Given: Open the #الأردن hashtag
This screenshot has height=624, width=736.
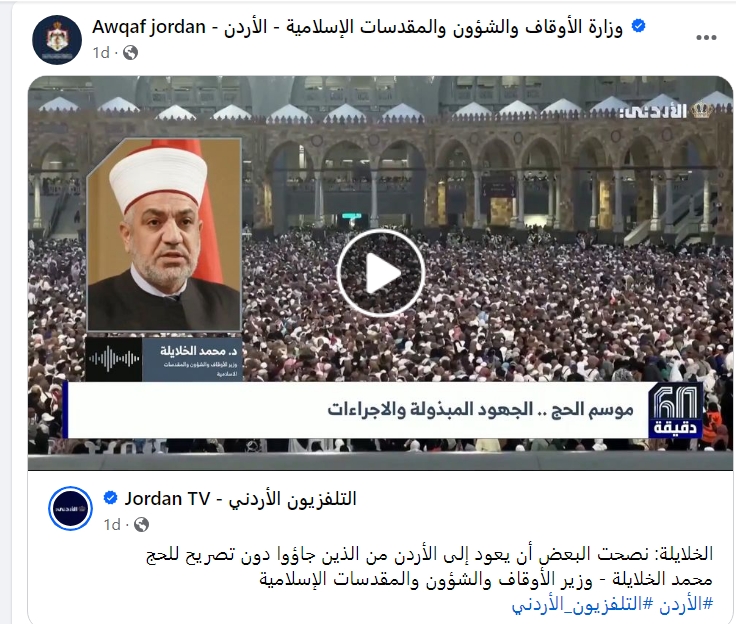Looking at the screenshot, I should coord(686,604).
